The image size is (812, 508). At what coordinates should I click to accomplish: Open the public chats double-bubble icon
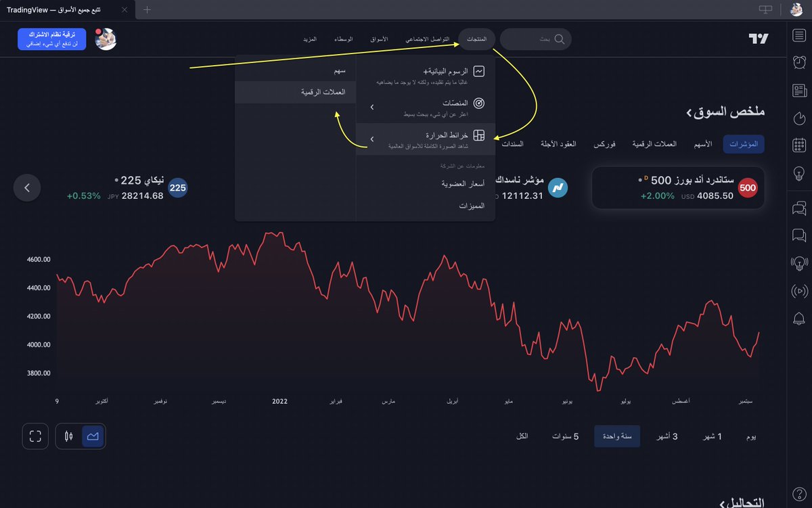click(x=799, y=209)
